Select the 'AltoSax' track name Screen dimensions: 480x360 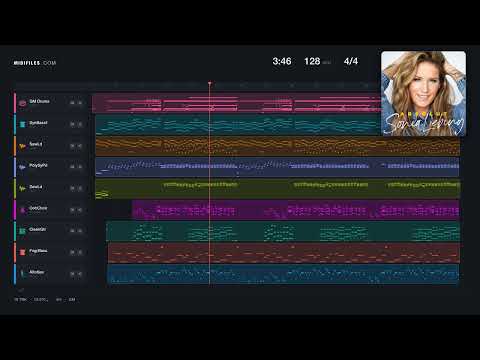coord(37,272)
